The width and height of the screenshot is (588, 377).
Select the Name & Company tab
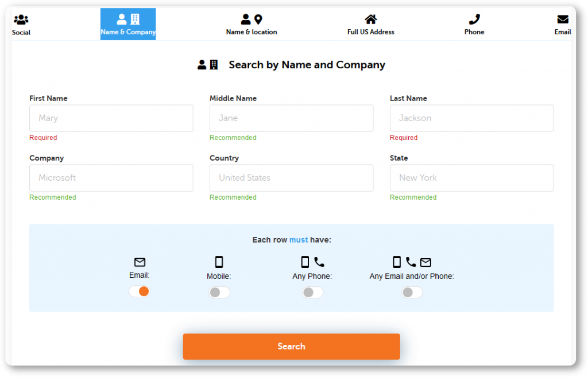click(x=128, y=24)
